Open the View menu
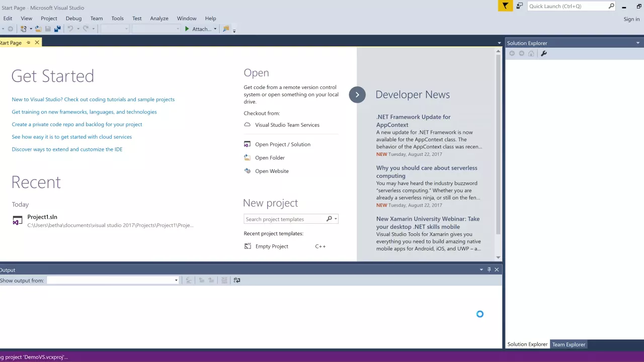The image size is (644, 362). (26, 19)
